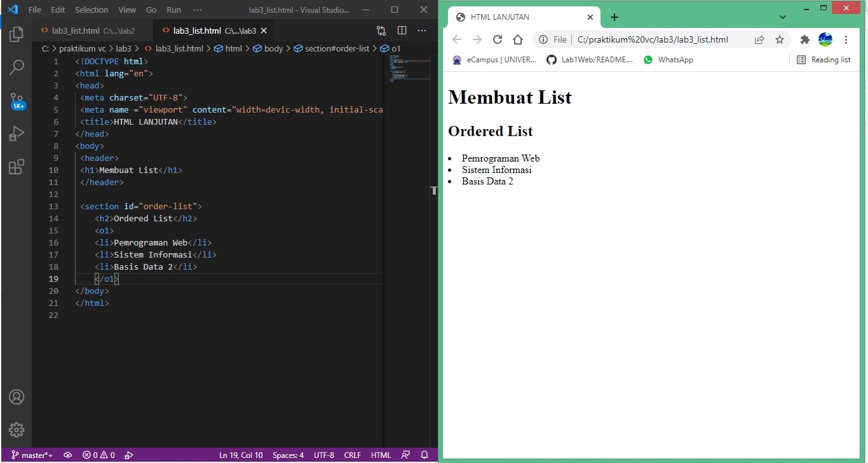The width and height of the screenshot is (868, 463).
Task: Open Run and Debug panel
Action: tap(17, 134)
